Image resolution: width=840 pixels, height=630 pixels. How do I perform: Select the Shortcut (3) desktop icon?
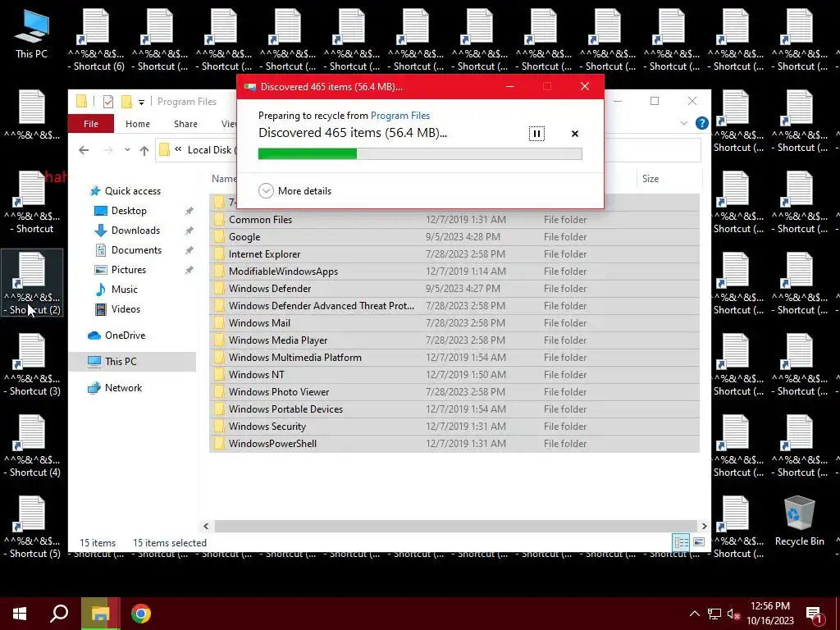pos(32,364)
